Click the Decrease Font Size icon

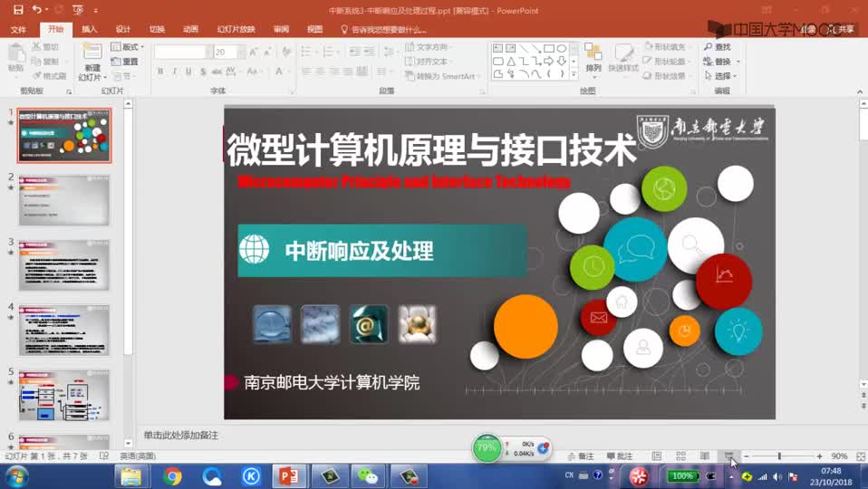pyautogui.click(x=267, y=52)
